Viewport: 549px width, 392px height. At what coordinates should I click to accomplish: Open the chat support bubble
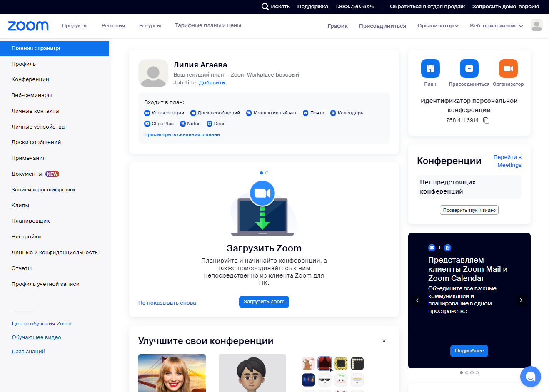[x=530, y=377]
